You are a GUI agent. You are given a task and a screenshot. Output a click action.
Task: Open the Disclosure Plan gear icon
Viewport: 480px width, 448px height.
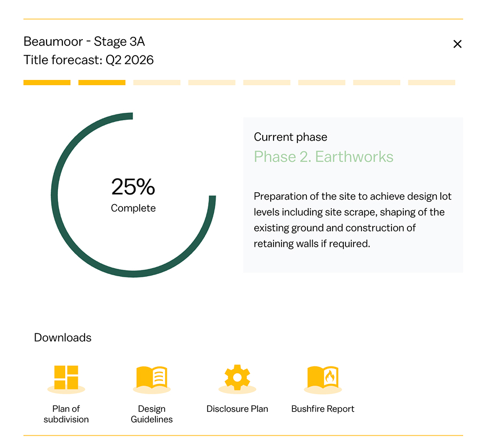(x=237, y=378)
